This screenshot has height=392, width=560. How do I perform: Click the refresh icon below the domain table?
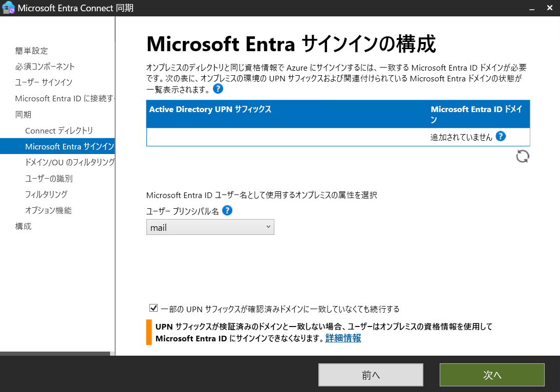(x=522, y=156)
